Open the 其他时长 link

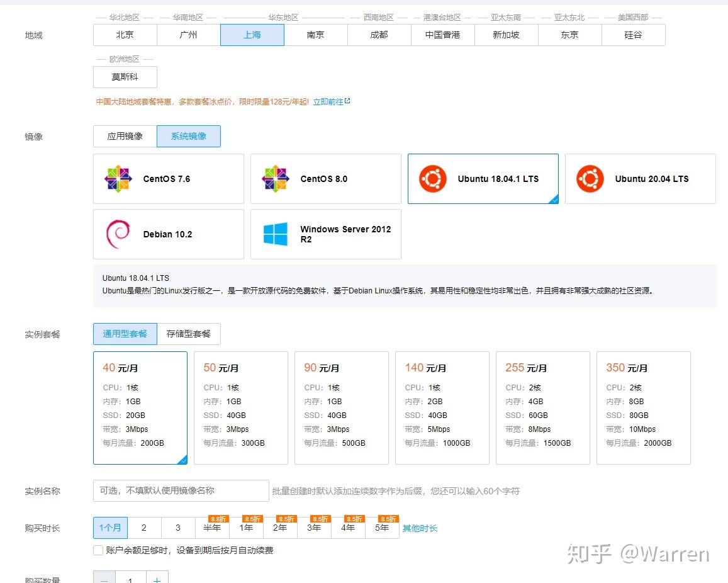420,528
